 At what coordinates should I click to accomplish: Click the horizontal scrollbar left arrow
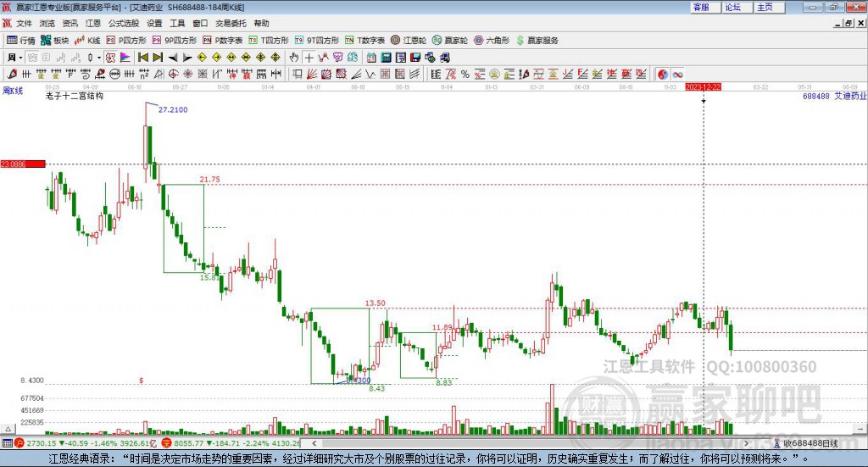[x=314, y=443]
